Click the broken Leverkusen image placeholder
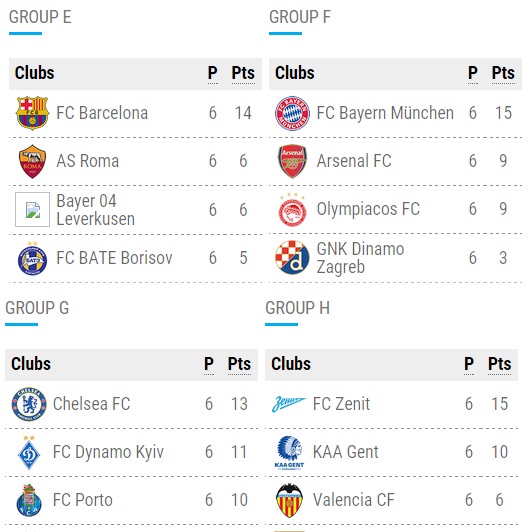 point(32,209)
